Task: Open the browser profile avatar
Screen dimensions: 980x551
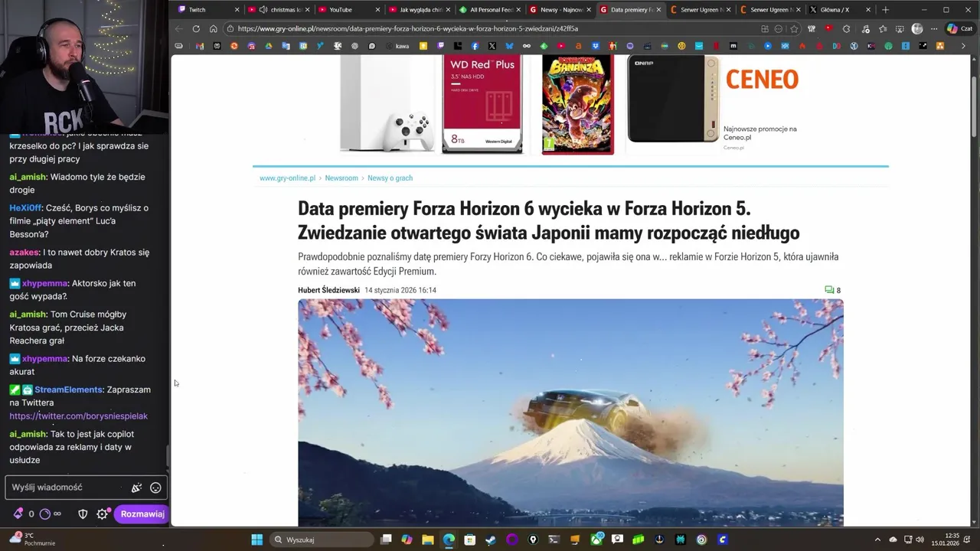Action: [x=917, y=28]
